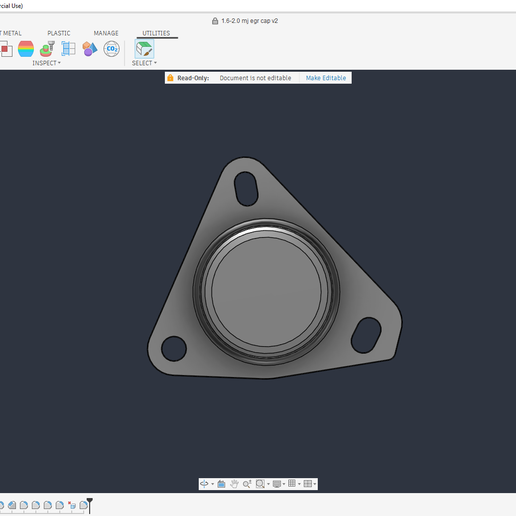The width and height of the screenshot is (516, 516).
Task: Expand the Display Settings dropdown arrow
Action: 284,484
